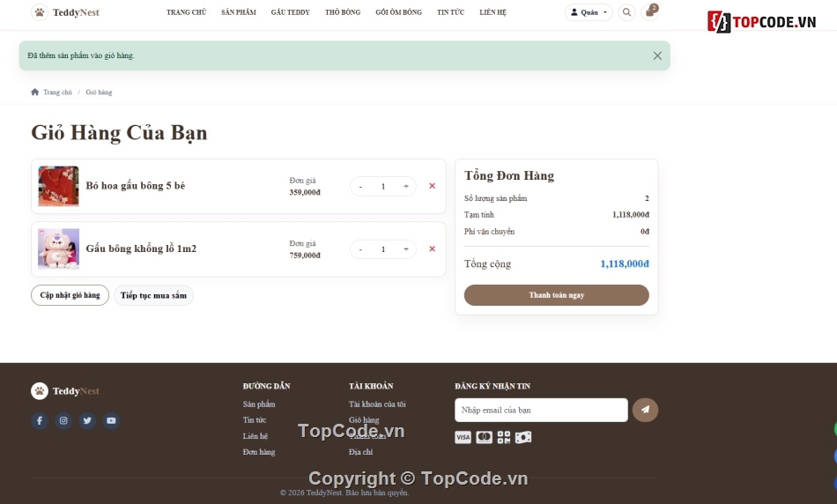Open footer Liên hệ link
Image resolution: width=837 pixels, height=504 pixels.
pyautogui.click(x=256, y=436)
